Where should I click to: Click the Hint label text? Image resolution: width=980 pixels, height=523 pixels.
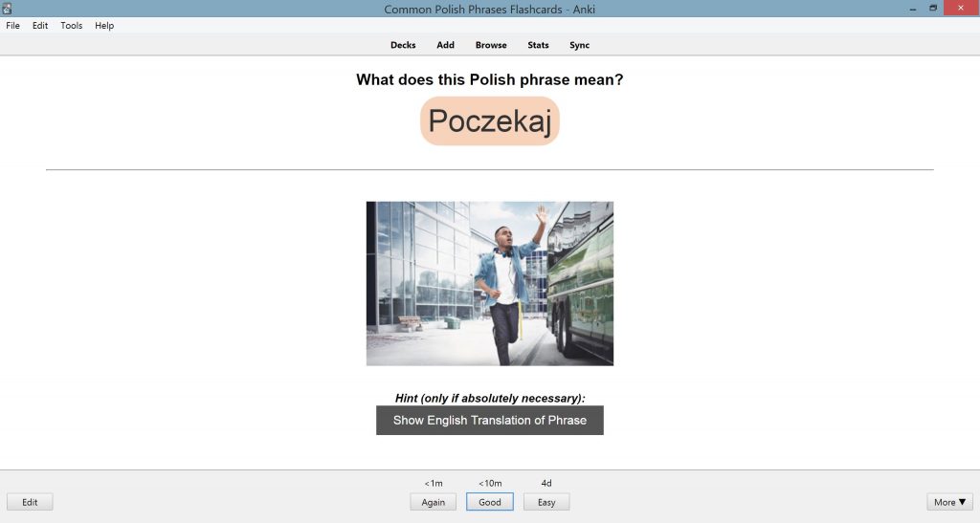click(490, 398)
